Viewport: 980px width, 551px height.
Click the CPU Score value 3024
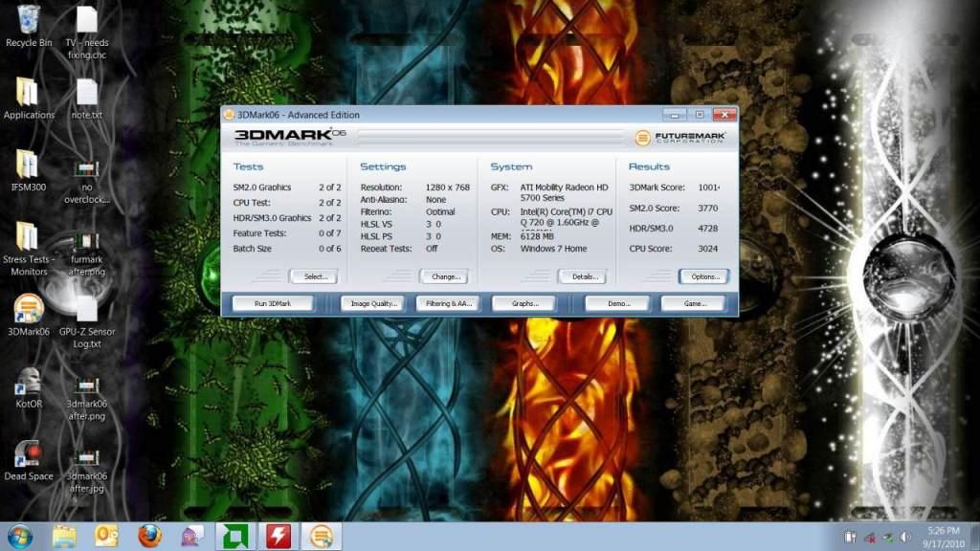click(707, 249)
